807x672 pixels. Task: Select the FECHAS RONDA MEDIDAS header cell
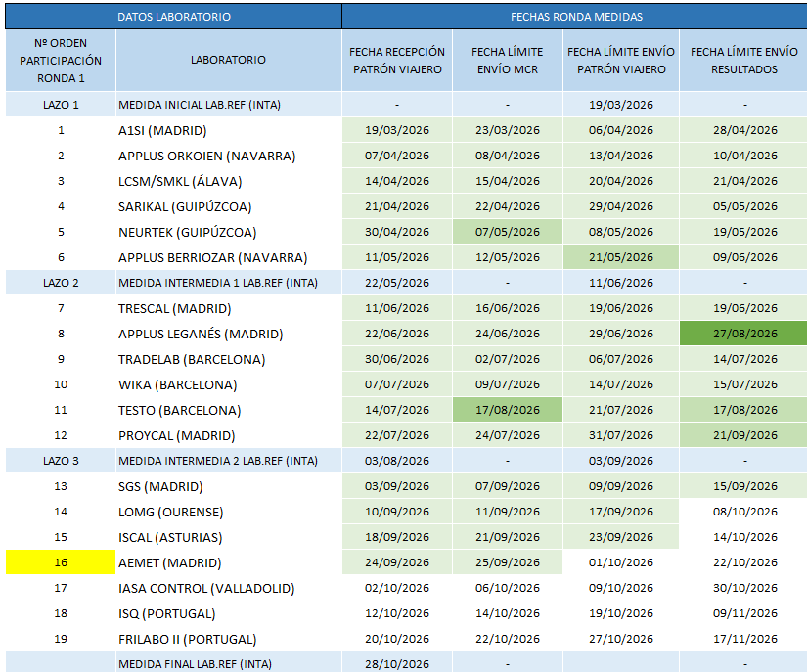point(575,17)
